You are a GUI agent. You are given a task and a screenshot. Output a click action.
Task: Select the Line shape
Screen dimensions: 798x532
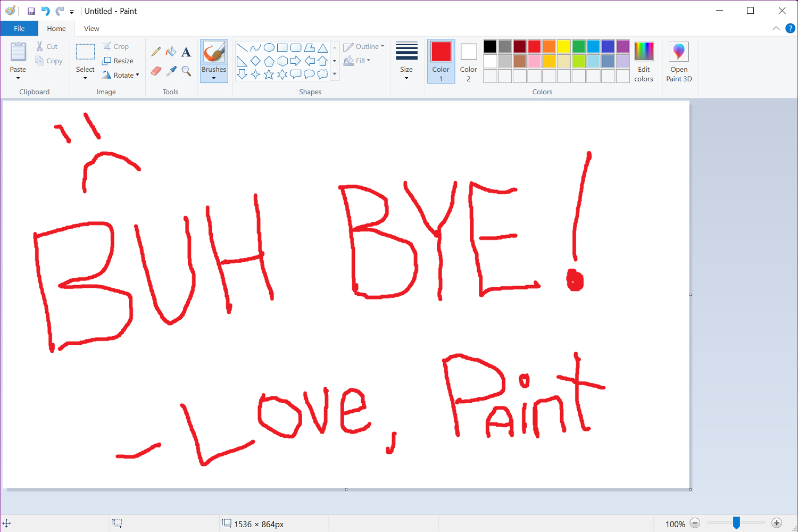242,48
